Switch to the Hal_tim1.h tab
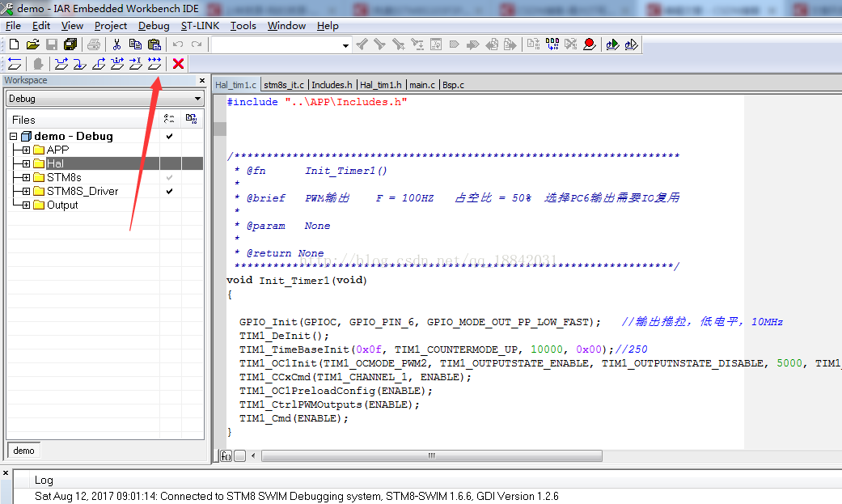The height and width of the screenshot is (504, 842). [381, 85]
